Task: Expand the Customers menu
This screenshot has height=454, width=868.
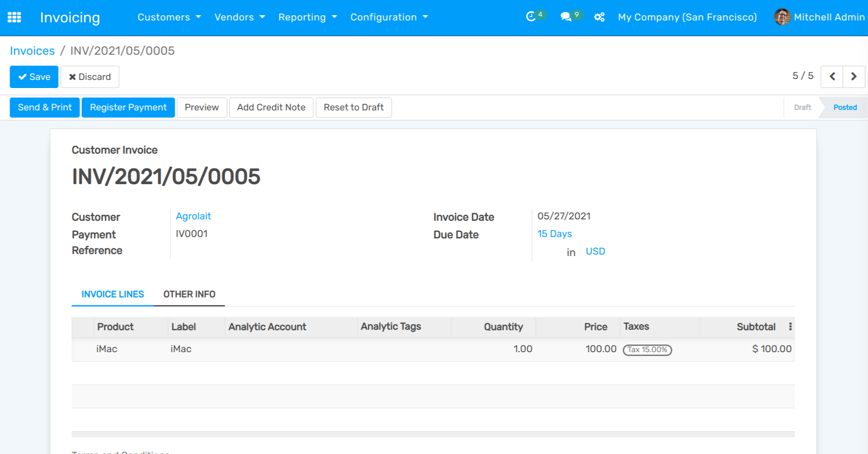Action: [169, 17]
